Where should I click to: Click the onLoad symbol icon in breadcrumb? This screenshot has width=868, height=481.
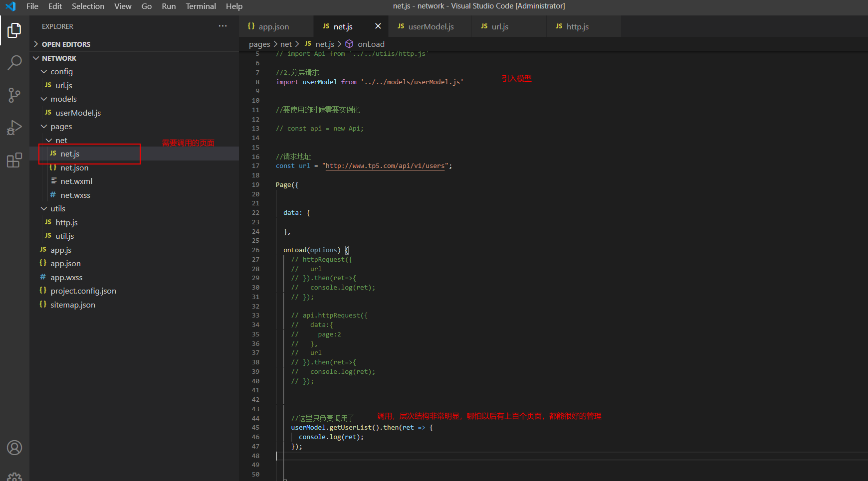point(350,44)
